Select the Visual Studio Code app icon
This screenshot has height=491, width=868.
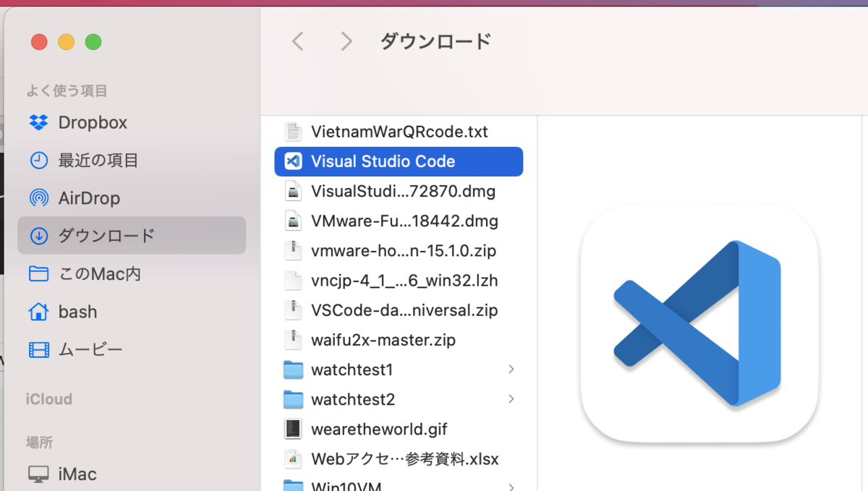292,161
